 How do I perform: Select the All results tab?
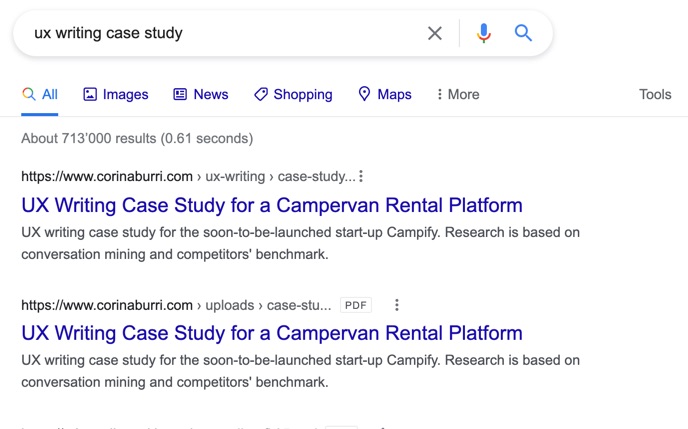[x=39, y=94]
